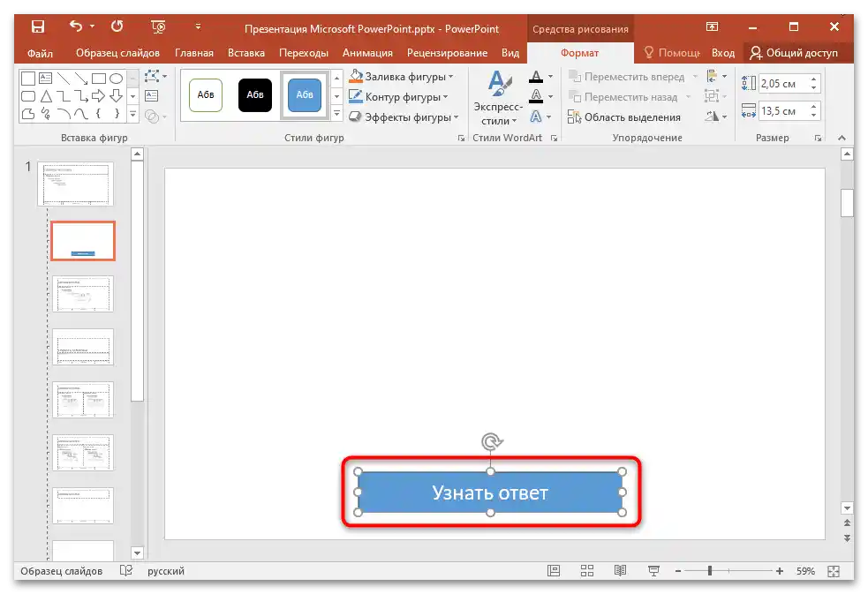This screenshot has height=594, width=868.
Task: Open the Вставка tab
Action: pos(245,53)
